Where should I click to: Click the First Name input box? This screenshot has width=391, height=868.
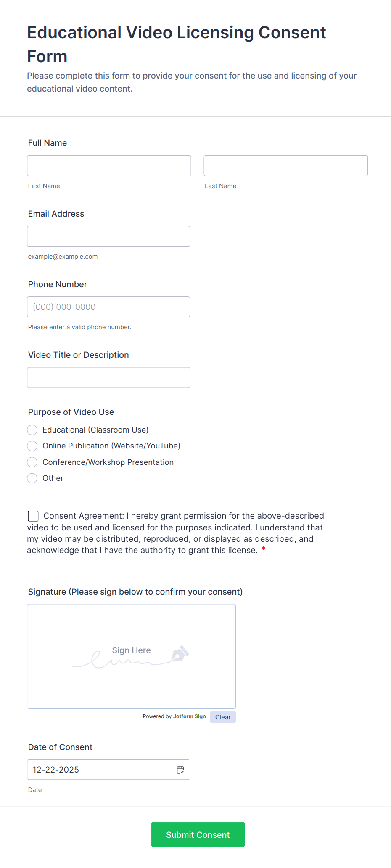tap(109, 165)
